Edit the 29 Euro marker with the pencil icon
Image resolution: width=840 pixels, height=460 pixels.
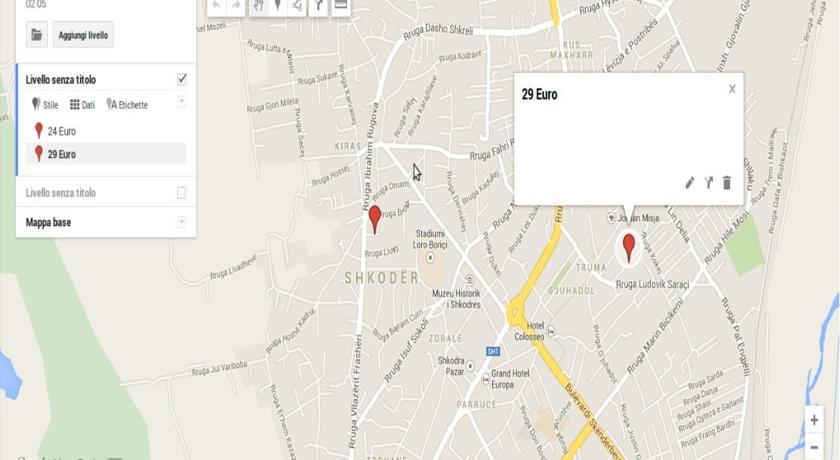coord(689,183)
